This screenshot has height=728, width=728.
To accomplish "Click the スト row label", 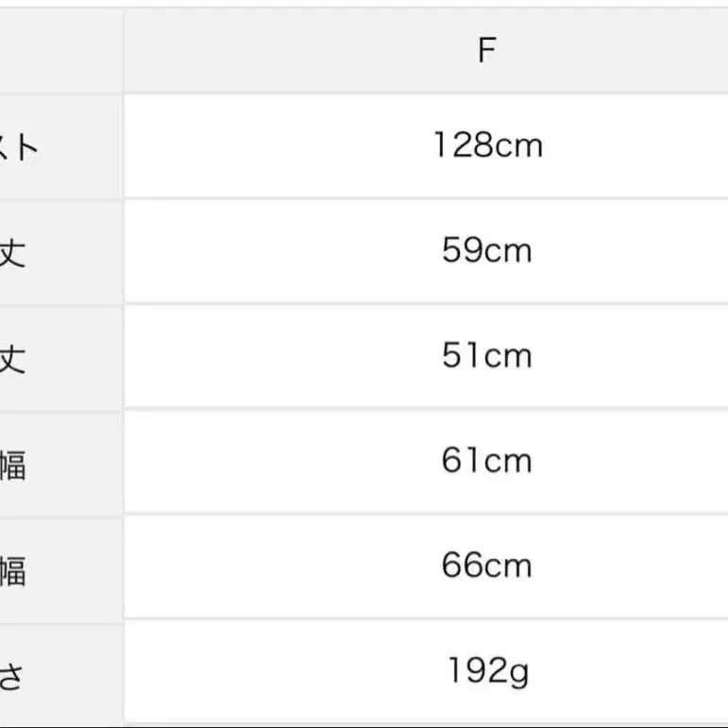I will point(19,147).
